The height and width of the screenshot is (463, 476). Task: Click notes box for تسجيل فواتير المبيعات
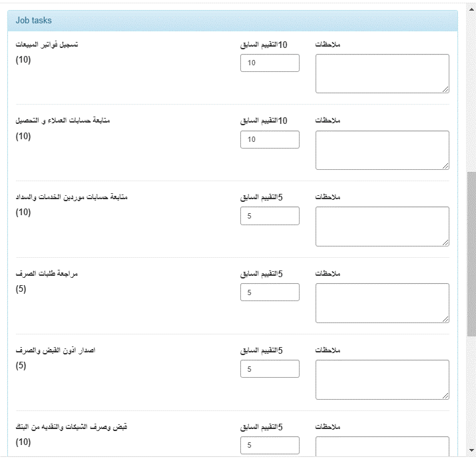click(382, 73)
